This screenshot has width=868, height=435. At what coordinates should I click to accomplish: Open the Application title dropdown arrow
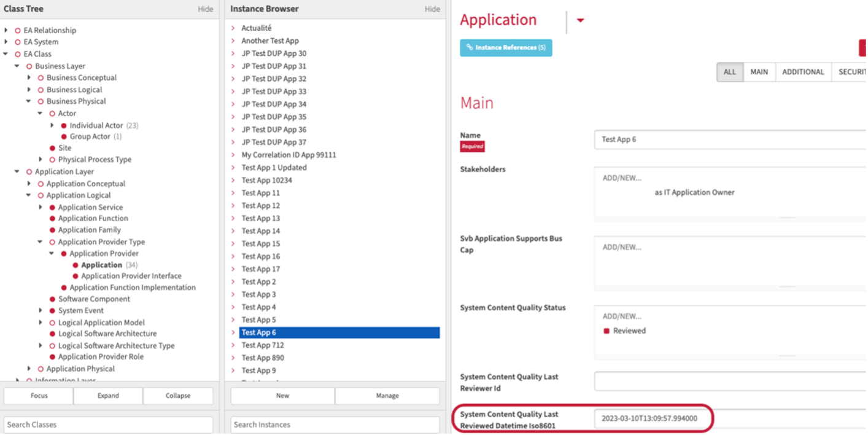pyautogui.click(x=580, y=21)
